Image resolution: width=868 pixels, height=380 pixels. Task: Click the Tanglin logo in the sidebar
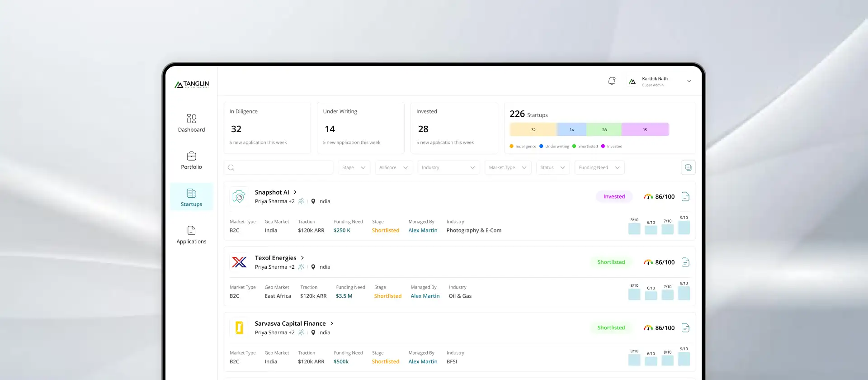coord(192,84)
